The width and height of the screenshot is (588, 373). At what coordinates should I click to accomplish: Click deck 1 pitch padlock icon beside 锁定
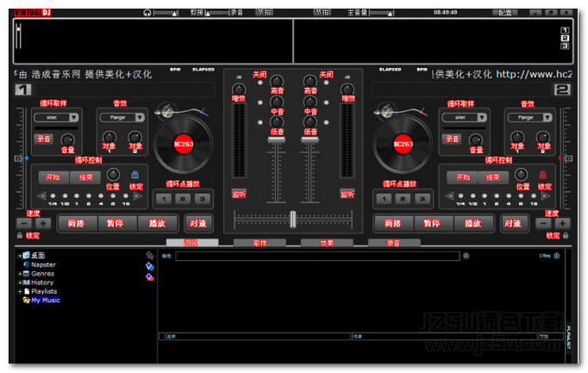tap(20, 235)
